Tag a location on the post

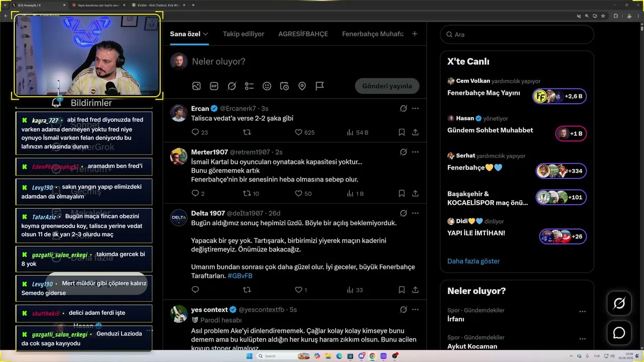click(x=302, y=86)
